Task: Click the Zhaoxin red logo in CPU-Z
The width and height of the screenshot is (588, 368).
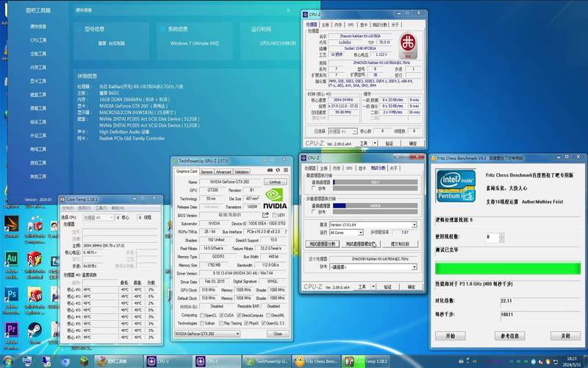Action: [408, 45]
